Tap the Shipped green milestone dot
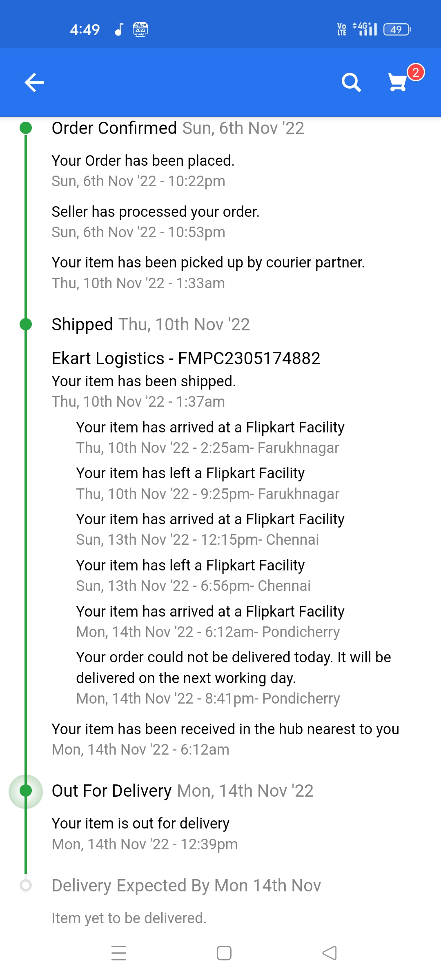The width and height of the screenshot is (441, 980). [x=26, y=324]
